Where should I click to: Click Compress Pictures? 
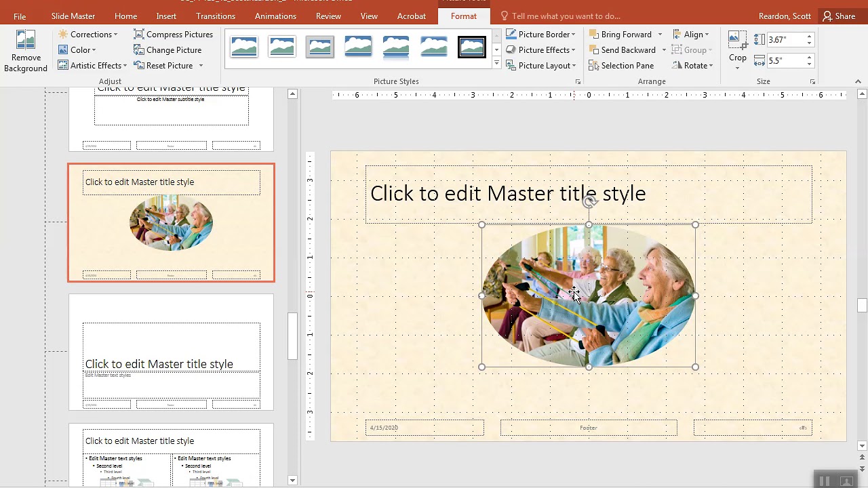(x=174, y=35)
